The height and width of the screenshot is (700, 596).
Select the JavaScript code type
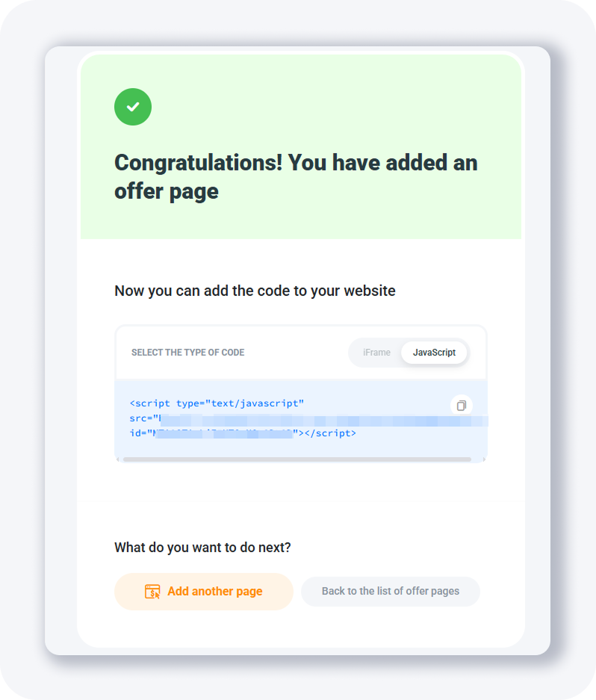point(434,353)
